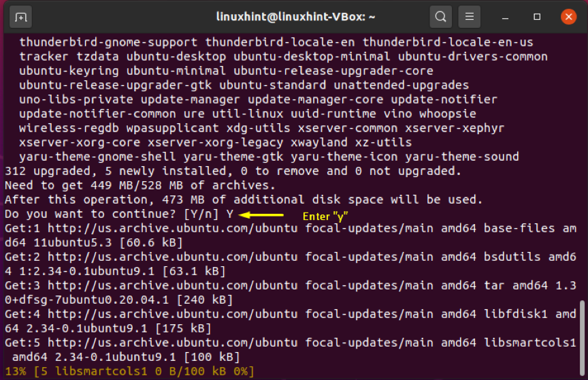Click the Get:5 libsmartcols1 download line

(x=291, y=349)
